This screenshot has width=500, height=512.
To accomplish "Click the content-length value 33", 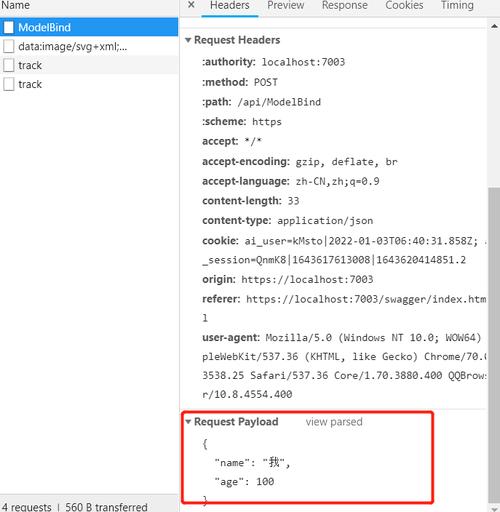I will pos(294,201).
